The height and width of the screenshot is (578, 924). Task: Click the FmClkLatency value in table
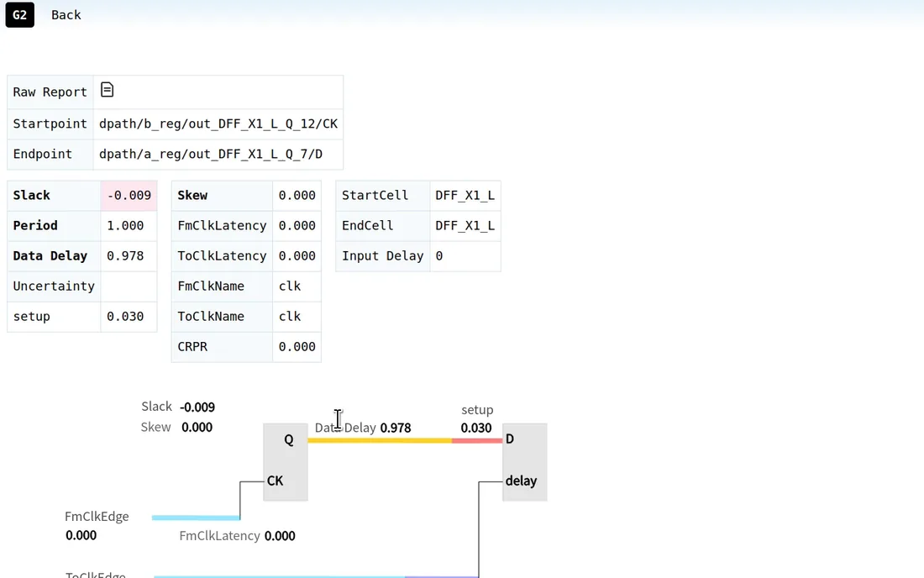pyautogui.click(x=297, y=226)
